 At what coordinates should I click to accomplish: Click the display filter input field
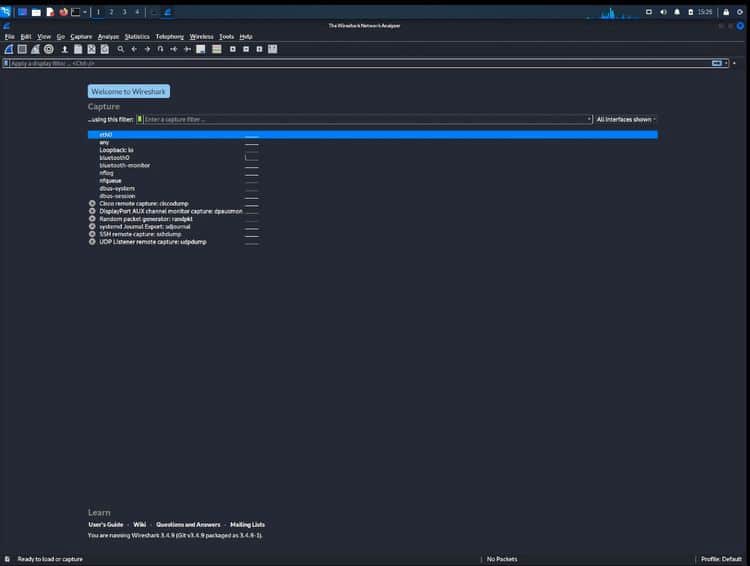point(350,63)
